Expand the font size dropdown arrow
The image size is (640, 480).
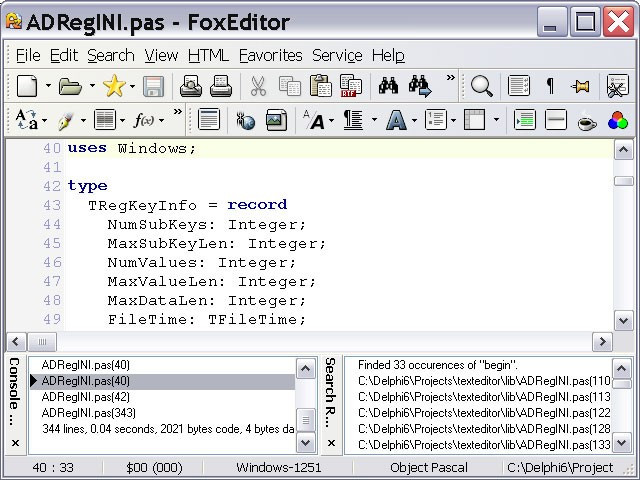click(x=331, y=120)
